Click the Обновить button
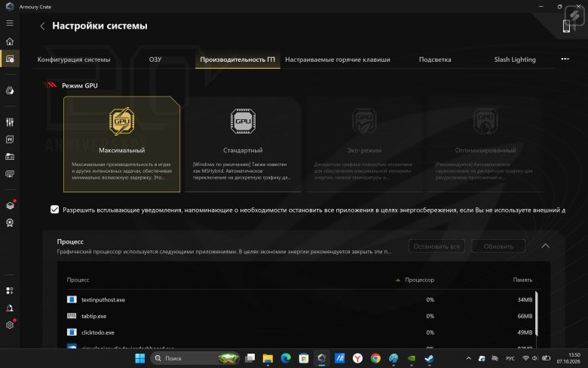 click(498, 247)
